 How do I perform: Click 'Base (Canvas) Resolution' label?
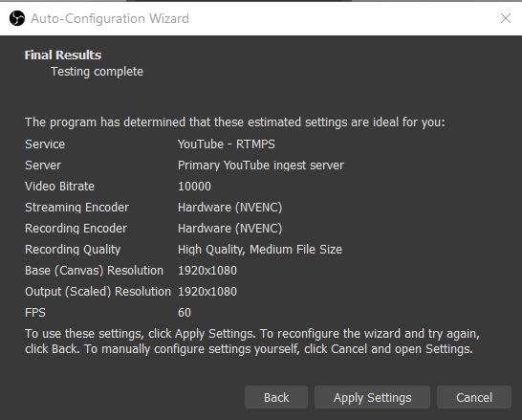point(95,271)
